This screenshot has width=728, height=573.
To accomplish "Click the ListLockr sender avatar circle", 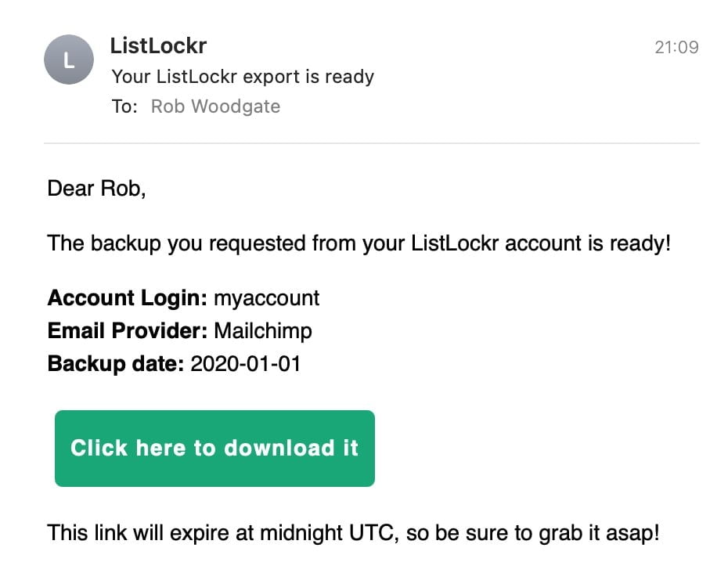I will (x=70, y=60).
